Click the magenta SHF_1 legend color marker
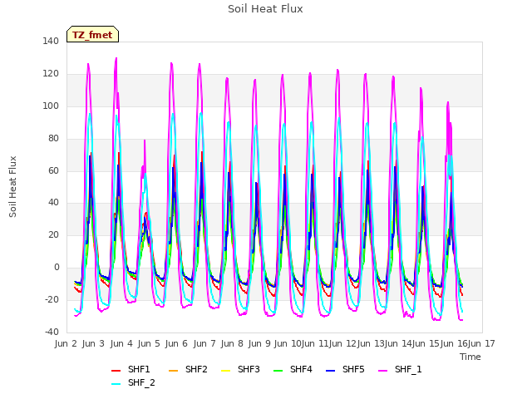Viewport: 532px width, 399px height. (x=382, y=371)
